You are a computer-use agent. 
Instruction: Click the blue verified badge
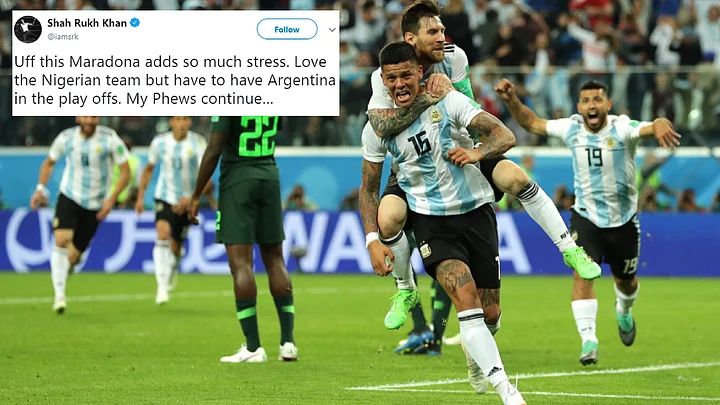pyautogui.click(x=135, y=22)
